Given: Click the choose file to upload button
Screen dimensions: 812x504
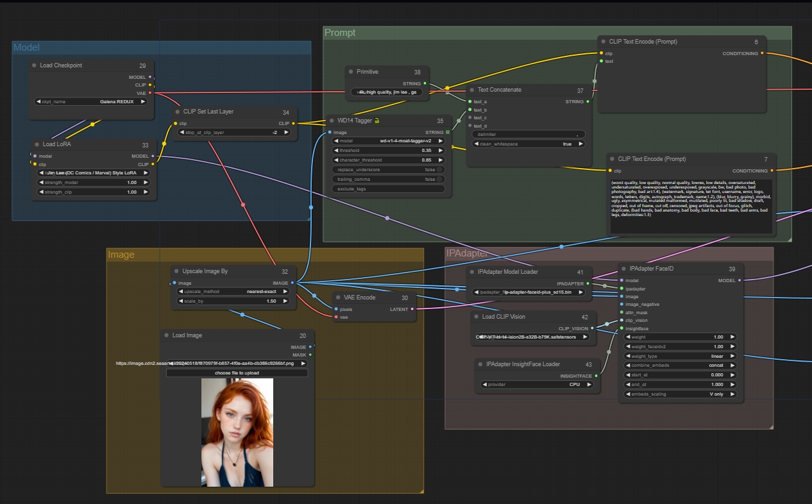Looking at the screenshot, I should coord(237,373).
